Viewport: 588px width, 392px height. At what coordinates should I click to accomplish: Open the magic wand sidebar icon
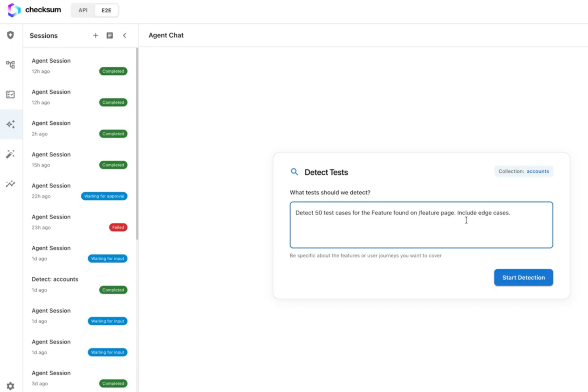pos(11,154)
